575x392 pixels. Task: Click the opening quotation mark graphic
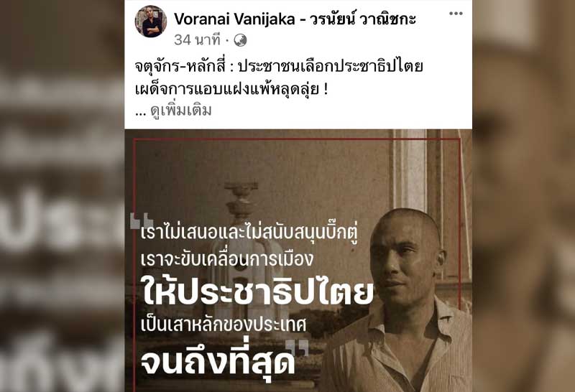[142, 221]
